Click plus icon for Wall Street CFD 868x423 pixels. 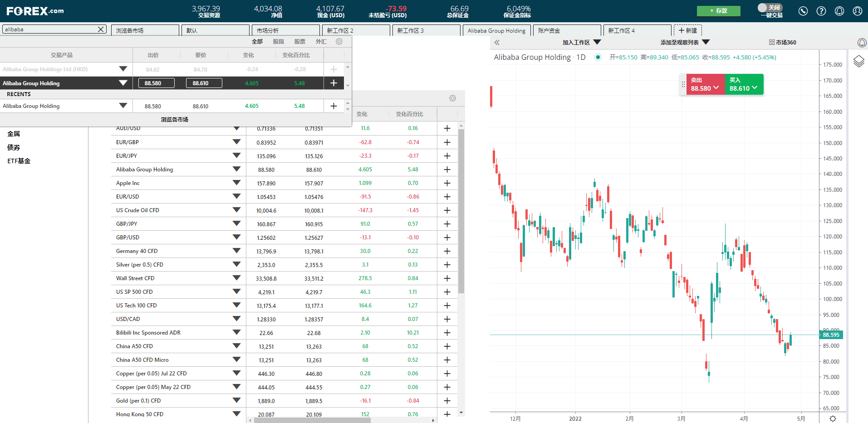[x=447, y=278]
